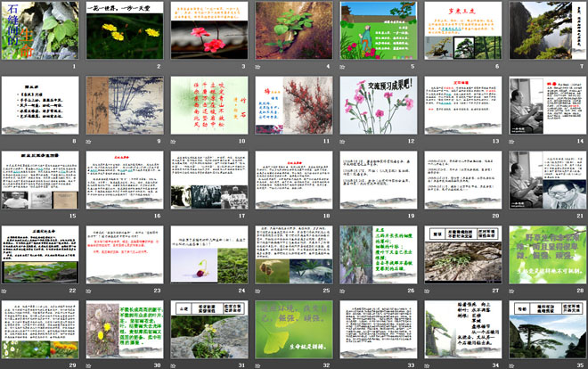
Task: Select title slide 1 with green leaves
Action: (x=38, y=29)
